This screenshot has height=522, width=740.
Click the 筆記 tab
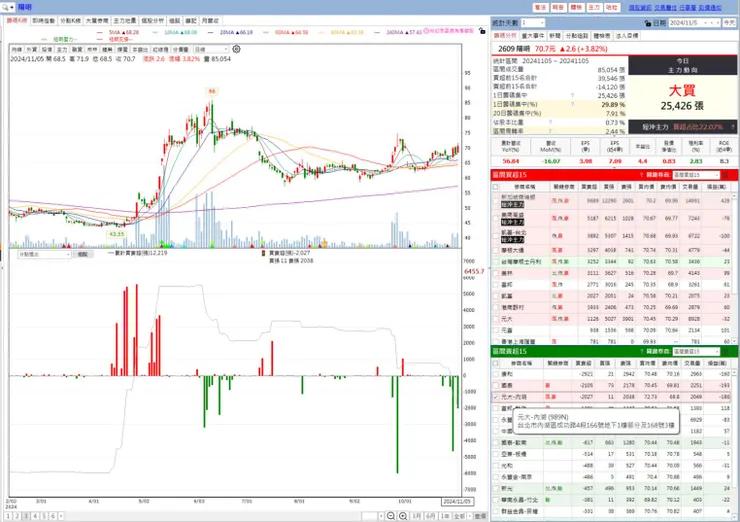tap(191, 21)
